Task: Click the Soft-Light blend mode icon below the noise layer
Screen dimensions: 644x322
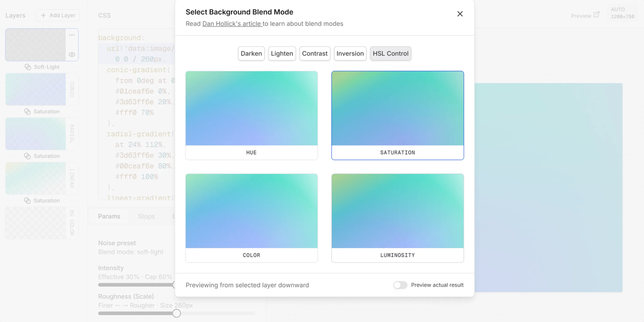Action: pyautogui.click(x=29, y=67)
